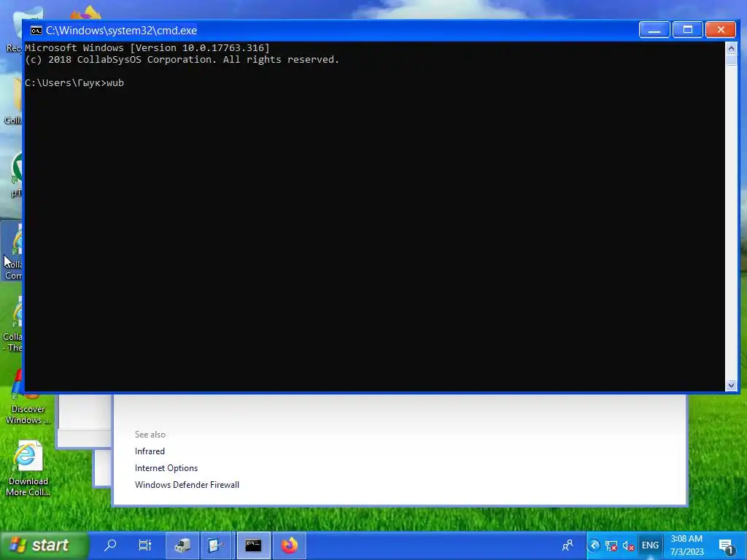
Task: Switch to the Control Panel taskbar app
Action: coord(217,545)
